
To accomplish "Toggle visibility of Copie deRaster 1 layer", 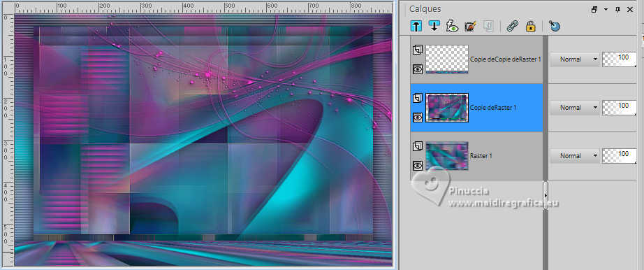I will coord(417,118).
